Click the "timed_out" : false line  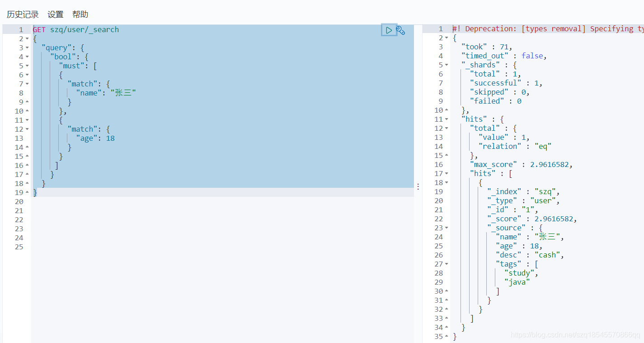[504, 56]
